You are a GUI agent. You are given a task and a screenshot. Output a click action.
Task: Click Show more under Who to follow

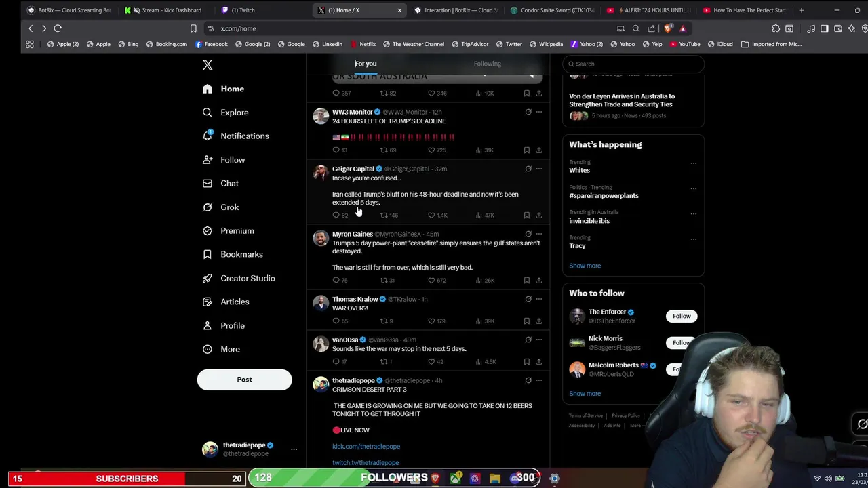585,394
